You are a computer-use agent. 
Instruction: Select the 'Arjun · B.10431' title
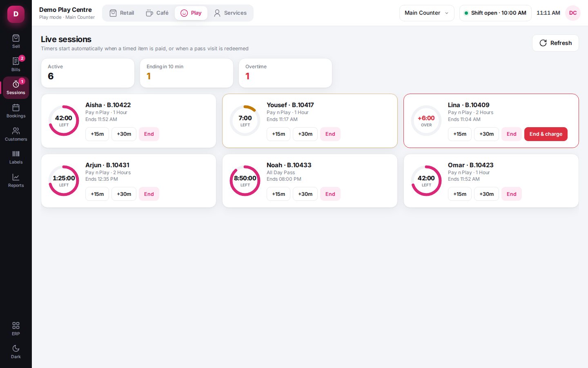107,165
